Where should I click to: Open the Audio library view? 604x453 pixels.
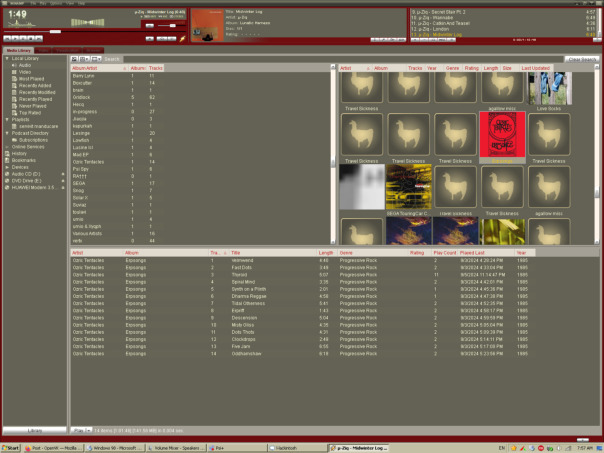25,65
